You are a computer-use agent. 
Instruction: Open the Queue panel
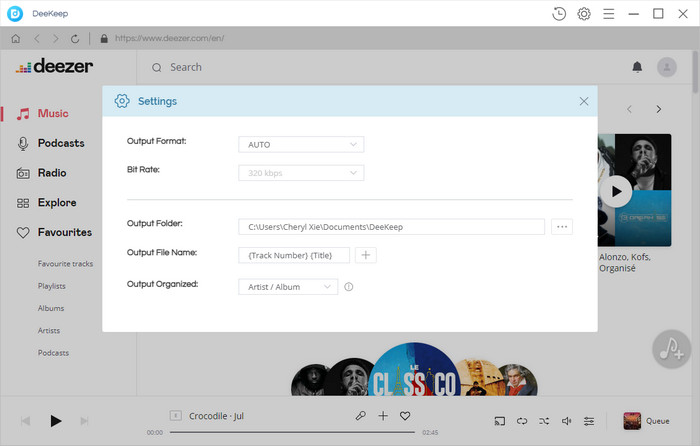pos(646,421)
